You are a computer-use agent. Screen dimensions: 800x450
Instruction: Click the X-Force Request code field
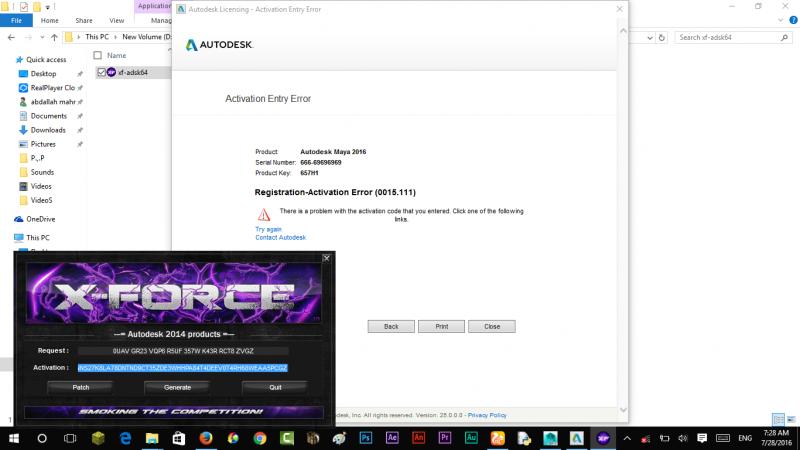click(x=183, y=351)
